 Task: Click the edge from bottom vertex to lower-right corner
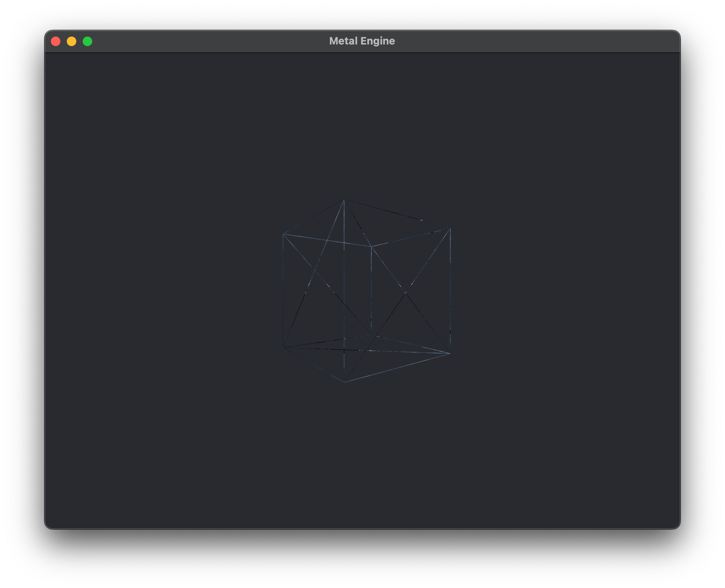point(397,368)
